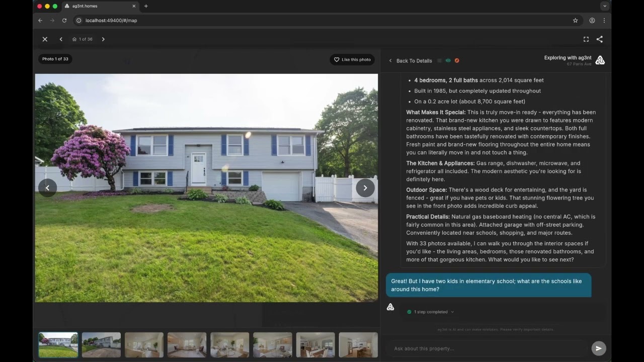Go to next property listing
Screen dimensions: 644x362
tap(103, 39)
